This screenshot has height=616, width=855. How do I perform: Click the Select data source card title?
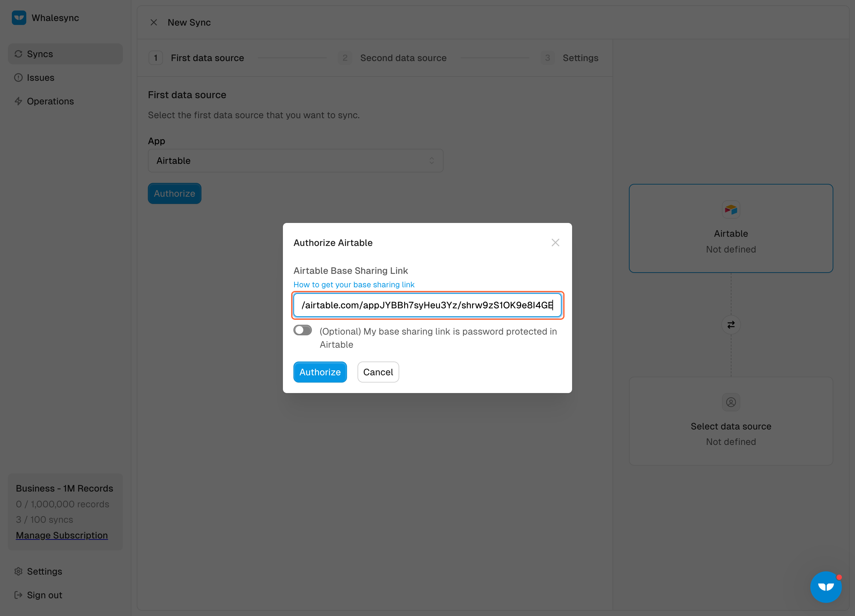pos(731,427)
